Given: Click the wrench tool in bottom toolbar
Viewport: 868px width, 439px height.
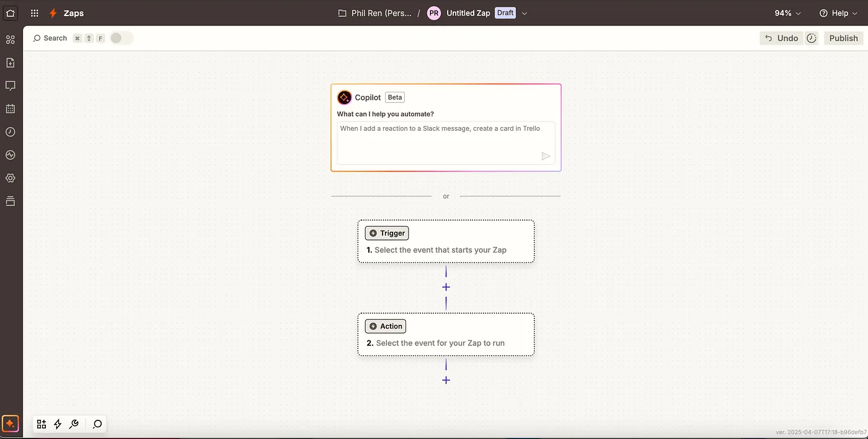Looking at the screenshot, I should click(74, 424).
